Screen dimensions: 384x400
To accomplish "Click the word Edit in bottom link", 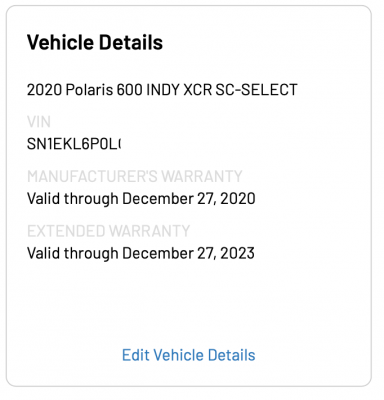I will [135, 355].
